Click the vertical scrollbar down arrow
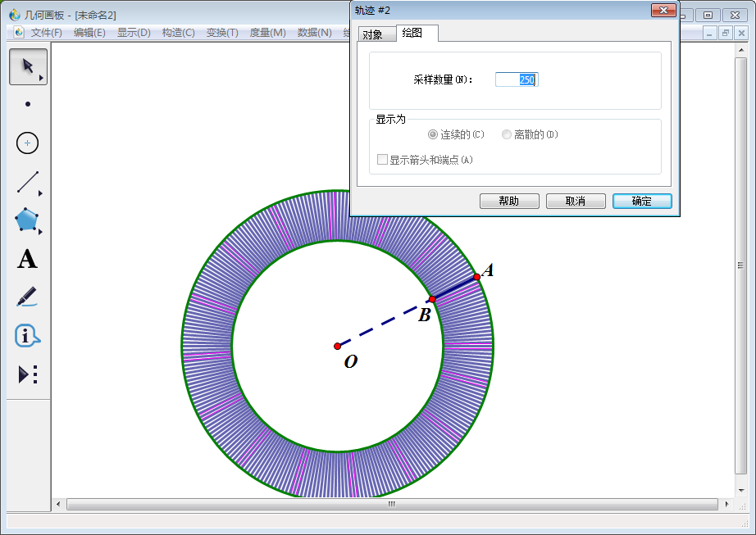Image resolution: width=756 pixels, height=535 pixels. tap(741, 491)
